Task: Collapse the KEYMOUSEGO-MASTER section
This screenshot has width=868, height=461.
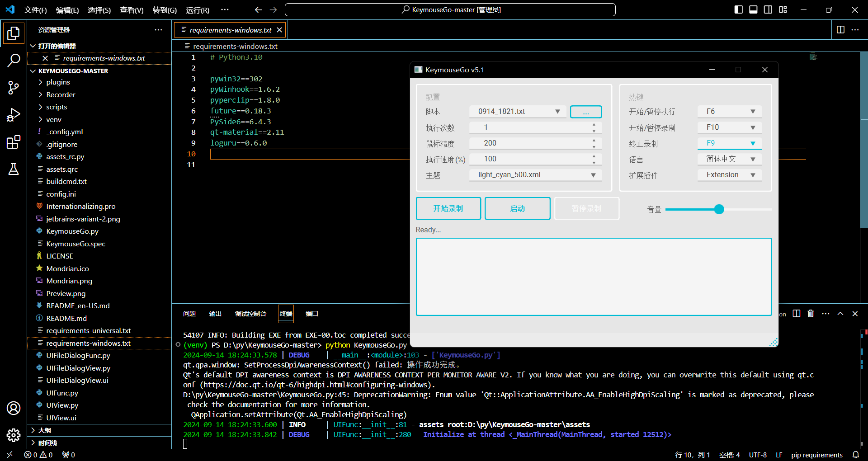Action: click(x=99, y=71)
